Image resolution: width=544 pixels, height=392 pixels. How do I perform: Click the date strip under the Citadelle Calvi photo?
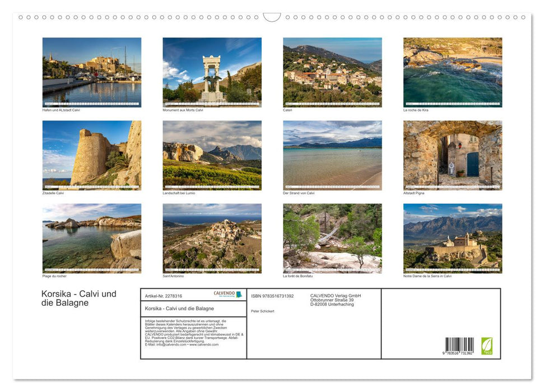coord(92,185)
